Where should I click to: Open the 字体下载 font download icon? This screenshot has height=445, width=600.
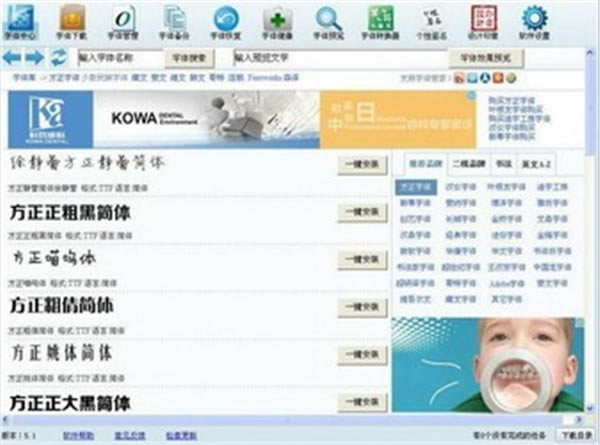[x=72, y=20]
